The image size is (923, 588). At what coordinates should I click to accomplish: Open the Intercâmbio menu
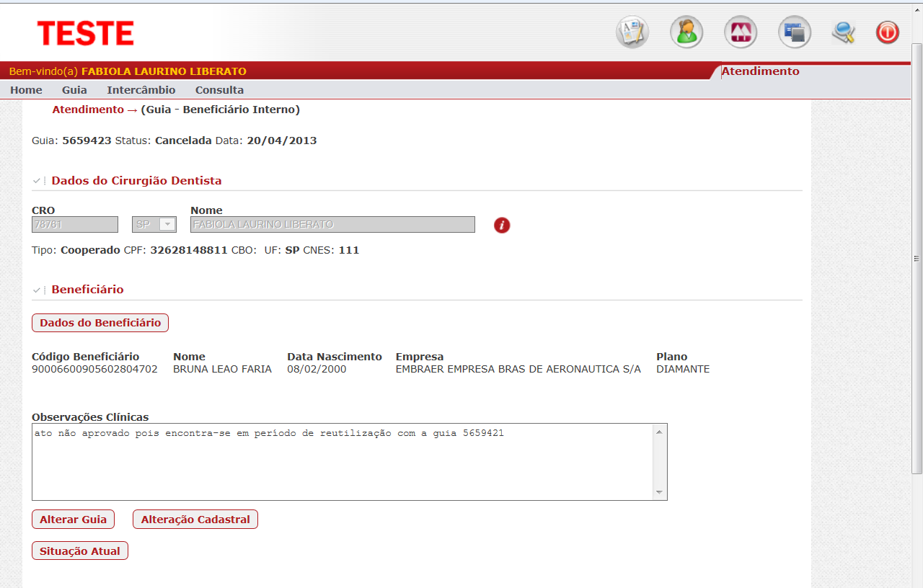(x=141, y=90)
